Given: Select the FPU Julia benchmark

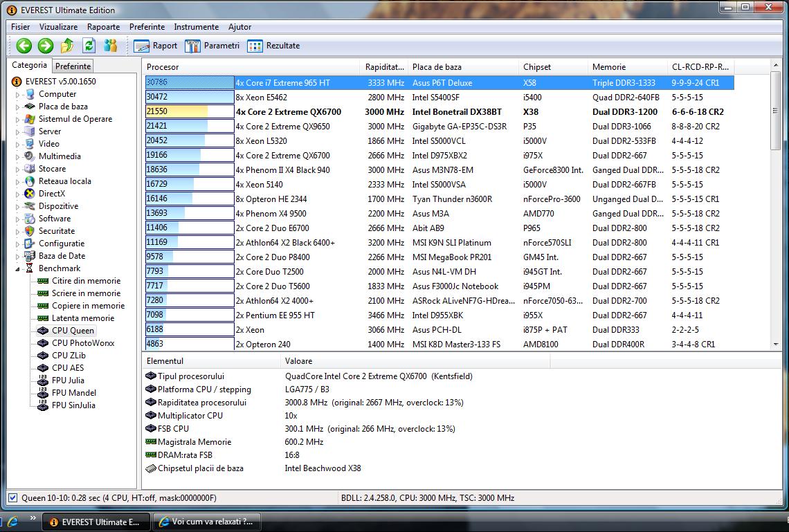Looking at the screenshot, I should 68,380.
